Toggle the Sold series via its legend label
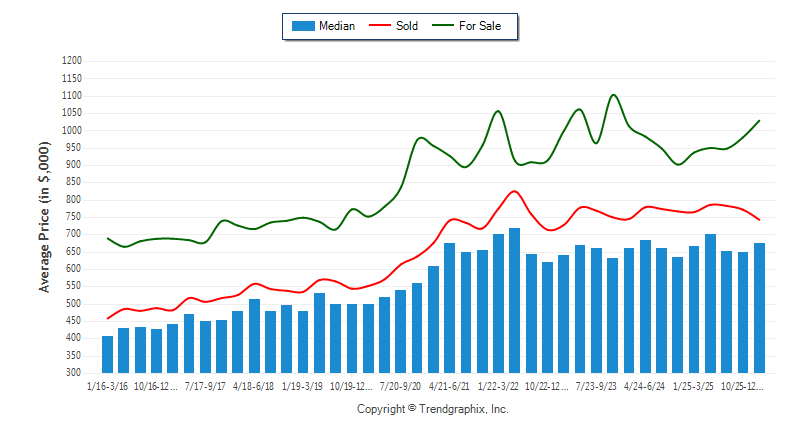The height and width of the screenshot is (434, 800). pyautogui.click(x=407, y=26)
